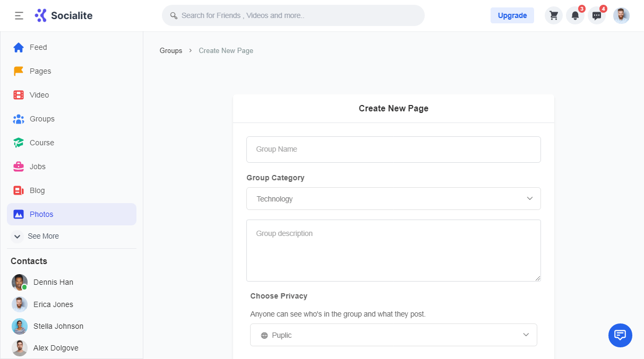This screenshot has height=359, width=644.
Task: Click the Groups breadcrumb link
Action: (171, 51)
